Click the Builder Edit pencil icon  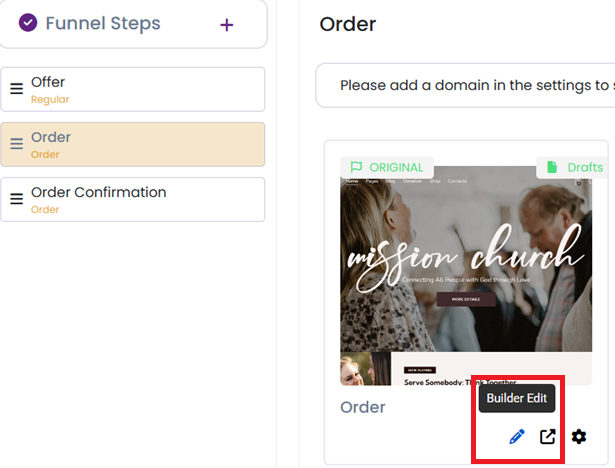tap(517, 436)
